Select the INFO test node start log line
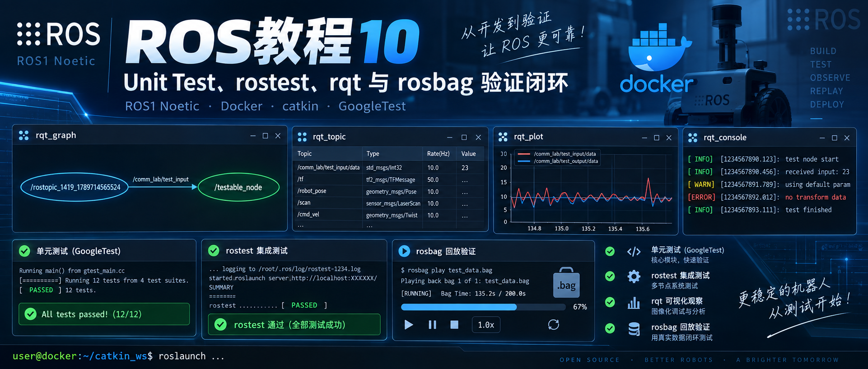The width and height of the screenshot is (868, 369). [763, 159]
